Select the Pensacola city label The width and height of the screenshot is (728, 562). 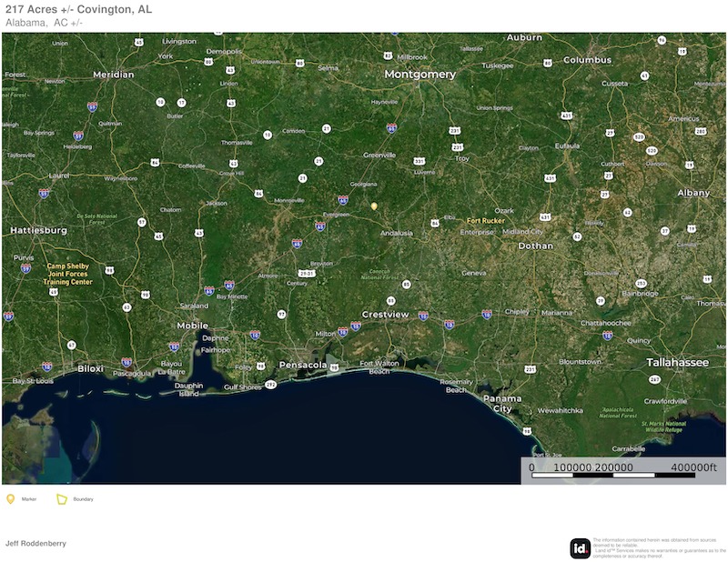tap(303, 365)
